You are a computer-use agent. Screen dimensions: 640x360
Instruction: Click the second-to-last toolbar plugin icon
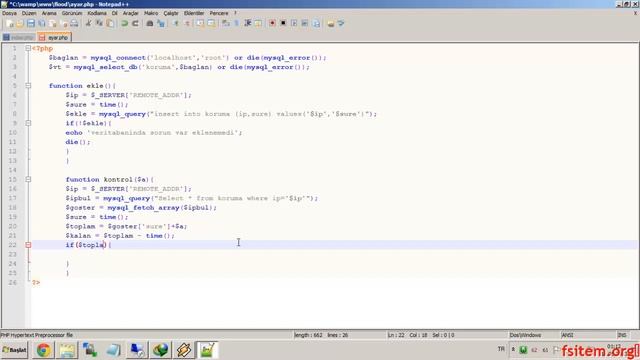pyautogui.click(x=331, y=24)
